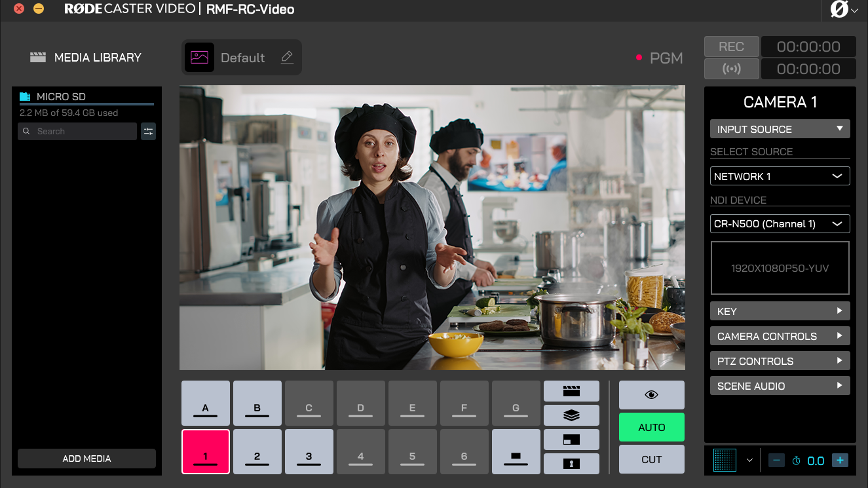Increase transition time with plus button
Viewport: 868px width, 488px height.
(839, 460)
